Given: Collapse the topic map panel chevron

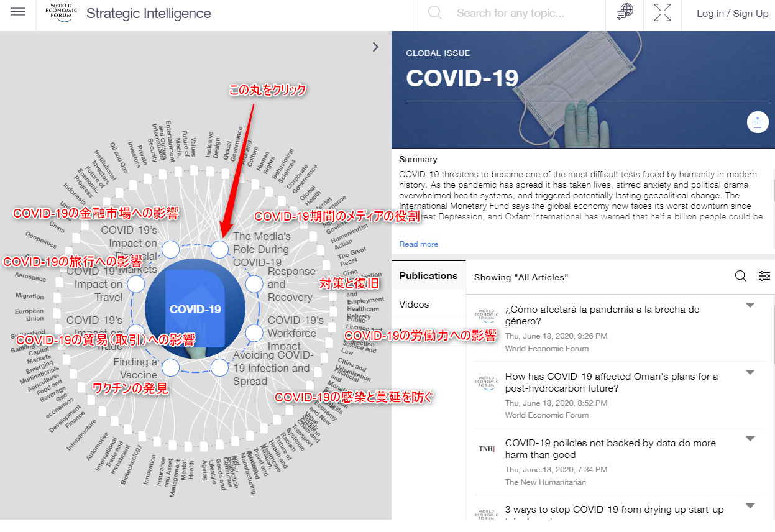Looking at the screenshot, I should (x=375, y=47).
